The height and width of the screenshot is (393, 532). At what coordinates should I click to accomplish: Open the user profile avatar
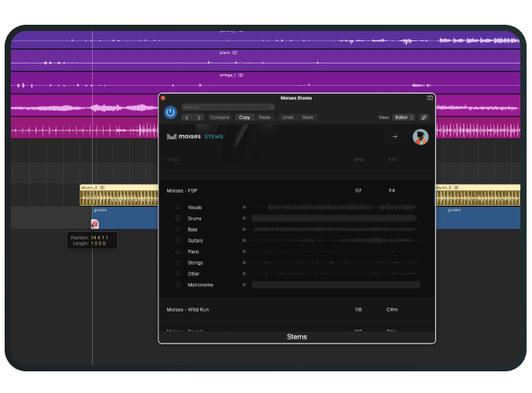click(x=421, y=137)
